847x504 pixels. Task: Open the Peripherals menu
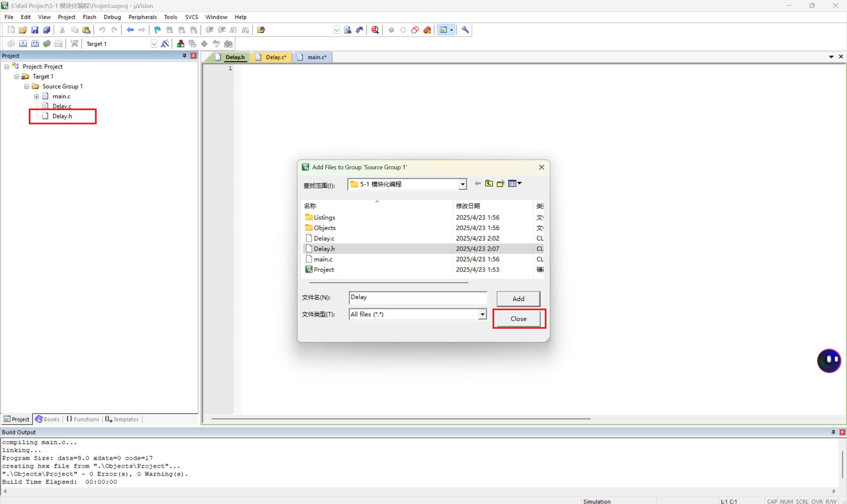[x=142, y=17]
